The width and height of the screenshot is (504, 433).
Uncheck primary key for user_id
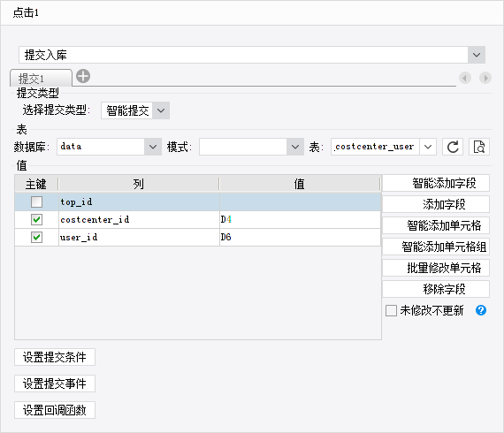36,238
